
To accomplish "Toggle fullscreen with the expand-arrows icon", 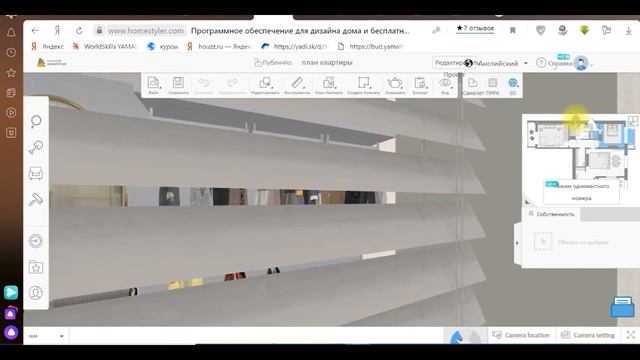I will tap(631, 335).
